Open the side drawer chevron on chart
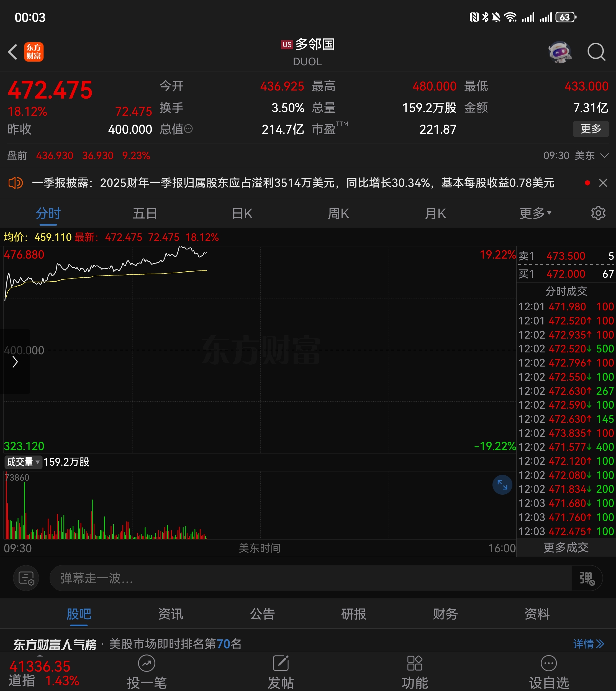Image resolution: width=616 pixels, height=691 pixels. pyautogui.click(x=15, y=362)
